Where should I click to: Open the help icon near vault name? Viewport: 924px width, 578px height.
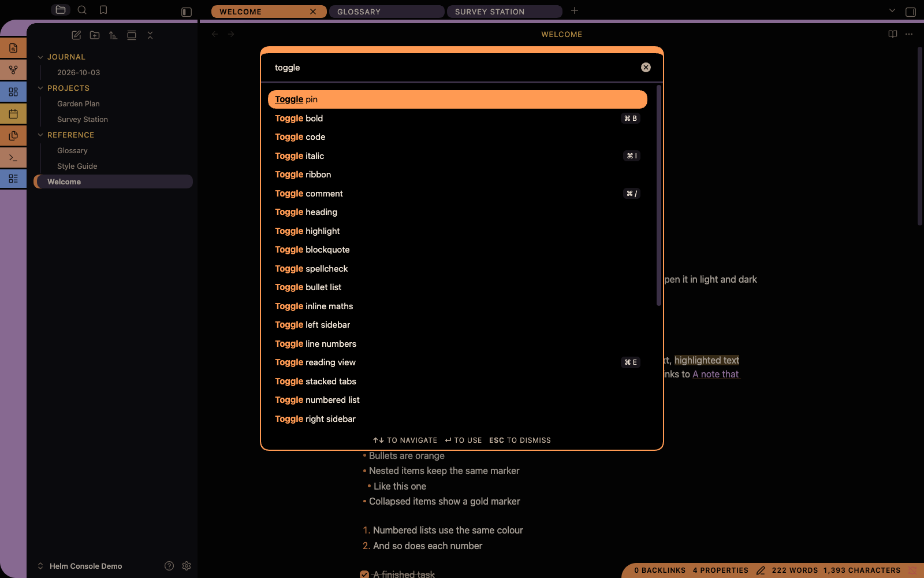[x=169, y=566]
